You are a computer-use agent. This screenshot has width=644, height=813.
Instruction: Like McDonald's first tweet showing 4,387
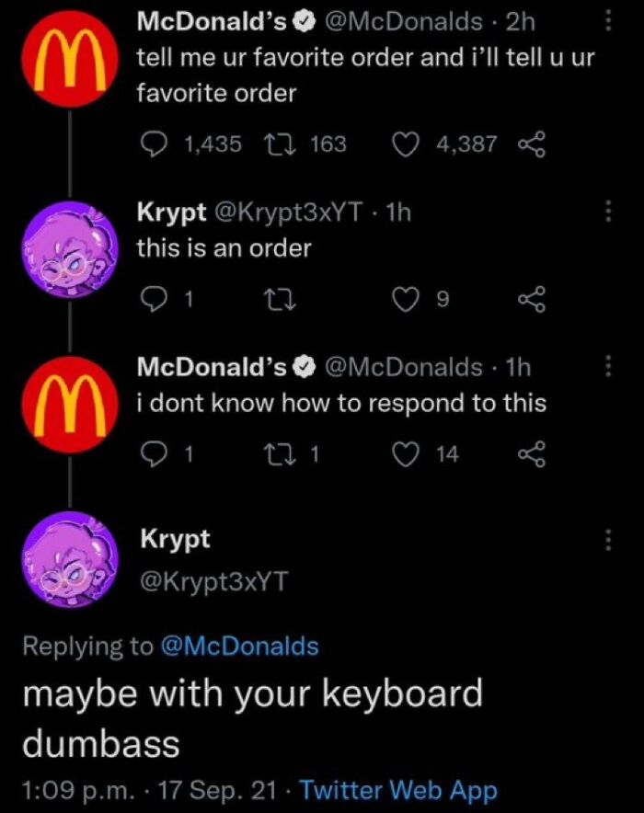point(405,143)
